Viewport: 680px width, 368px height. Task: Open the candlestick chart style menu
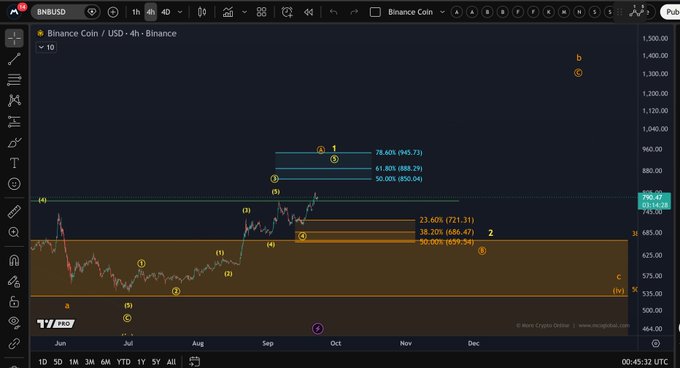pyautogui.click(x=202, y=12)
